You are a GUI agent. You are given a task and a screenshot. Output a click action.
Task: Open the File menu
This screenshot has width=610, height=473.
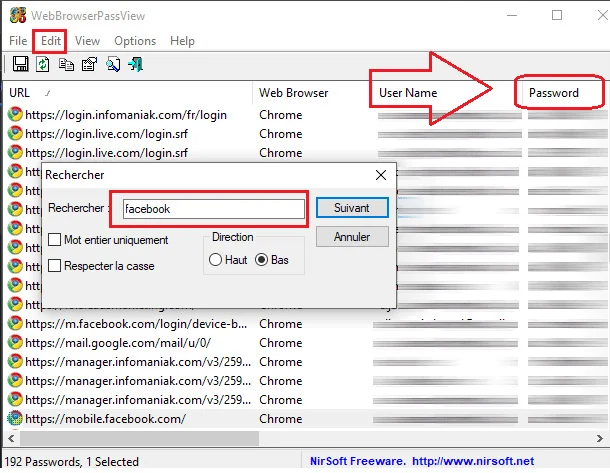pos(18,41)
